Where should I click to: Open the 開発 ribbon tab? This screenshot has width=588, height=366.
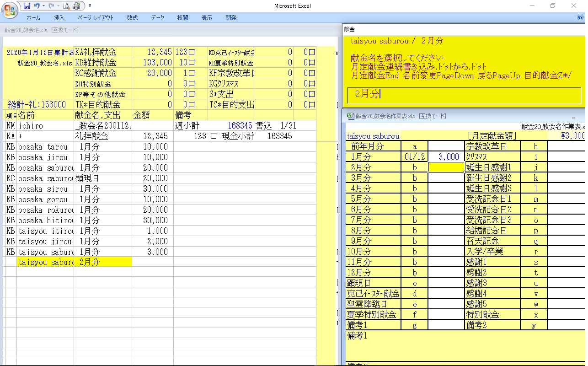[x=231, y=18]
